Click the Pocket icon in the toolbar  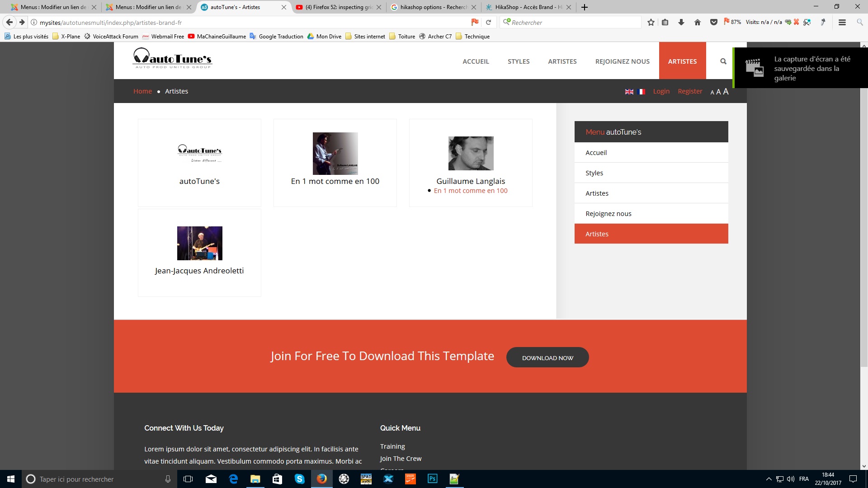tap(713, 22)
